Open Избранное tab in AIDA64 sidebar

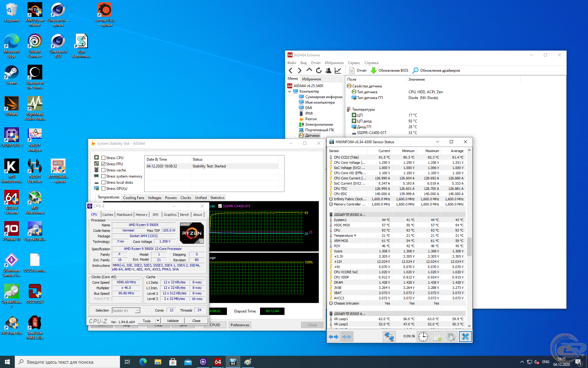point(311,79)
